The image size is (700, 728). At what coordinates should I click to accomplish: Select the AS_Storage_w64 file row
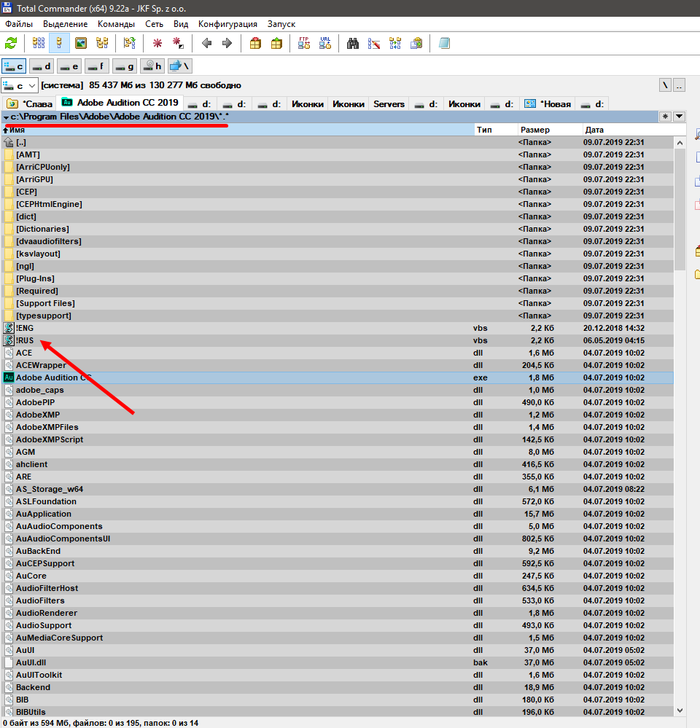(338, 490)
